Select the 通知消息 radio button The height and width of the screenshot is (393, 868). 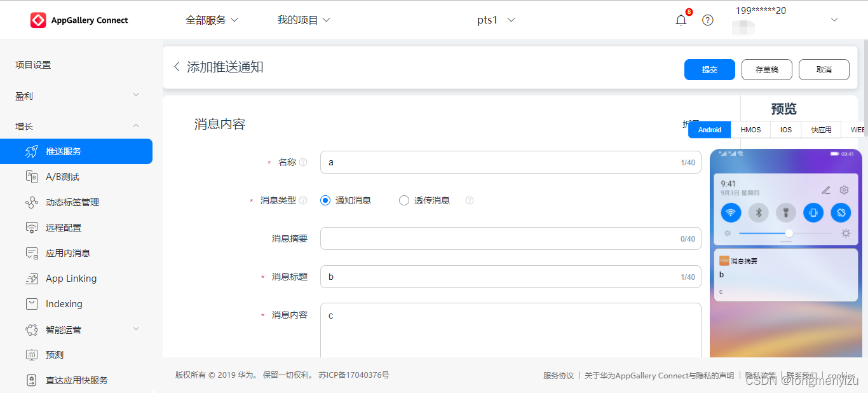325,200
